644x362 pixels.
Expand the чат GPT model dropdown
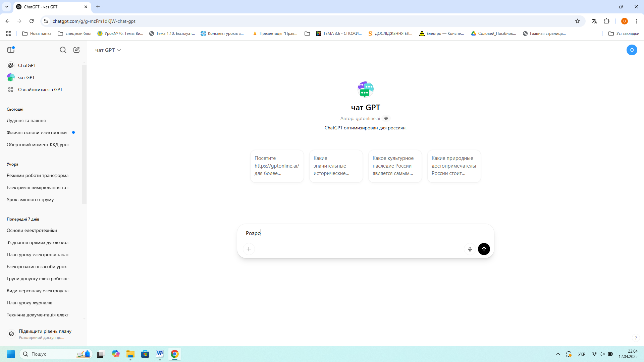coord(108,50)
